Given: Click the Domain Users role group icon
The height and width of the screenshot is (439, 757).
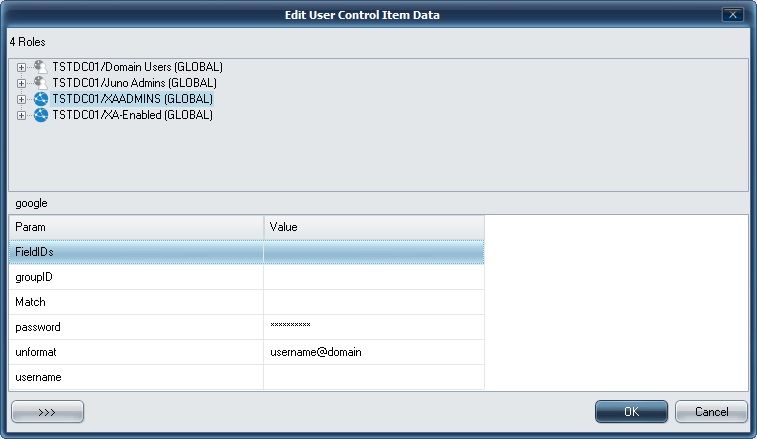Looking at the screenshot, I should 41,67.
